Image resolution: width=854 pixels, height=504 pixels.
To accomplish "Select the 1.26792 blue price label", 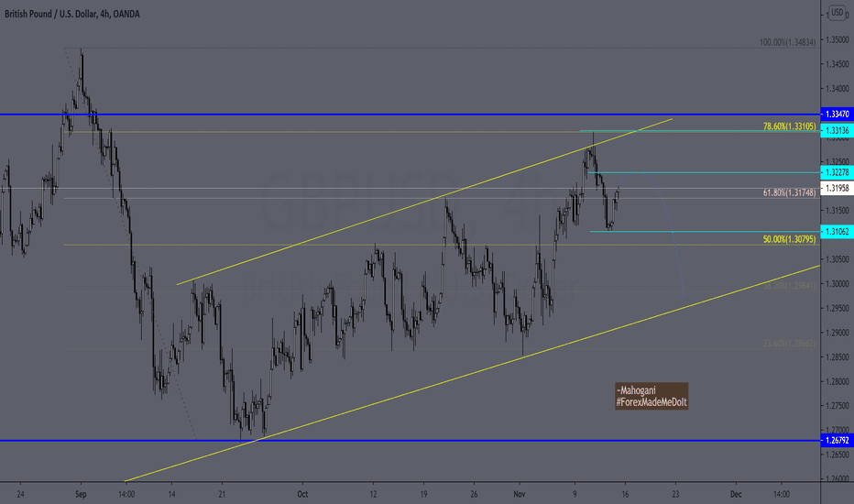I will point(837,440).
